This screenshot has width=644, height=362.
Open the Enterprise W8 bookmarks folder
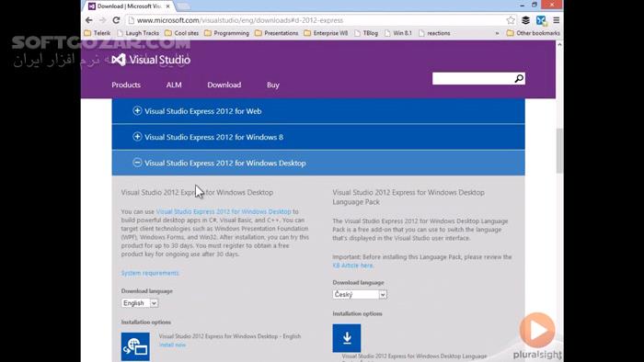click(326, 33)
